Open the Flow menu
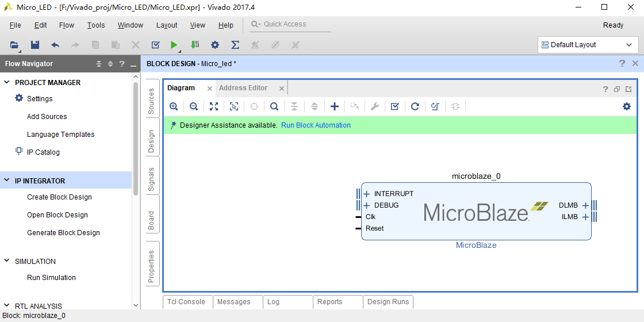Image resolution: width=644 pixels, height=322 pixels. (x=67, y=25)
